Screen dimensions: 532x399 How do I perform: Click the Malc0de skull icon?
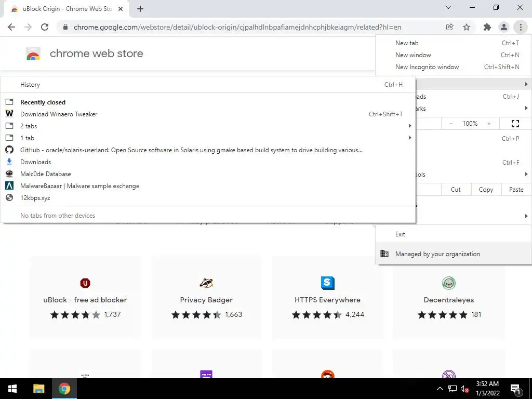(9, 174)
